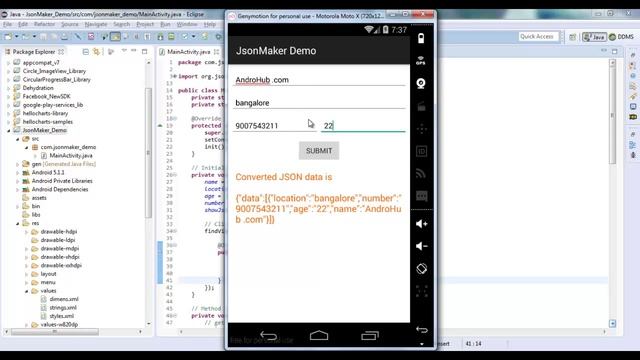
Task: Open the Navigate menu
Action: tap(96, 24)
